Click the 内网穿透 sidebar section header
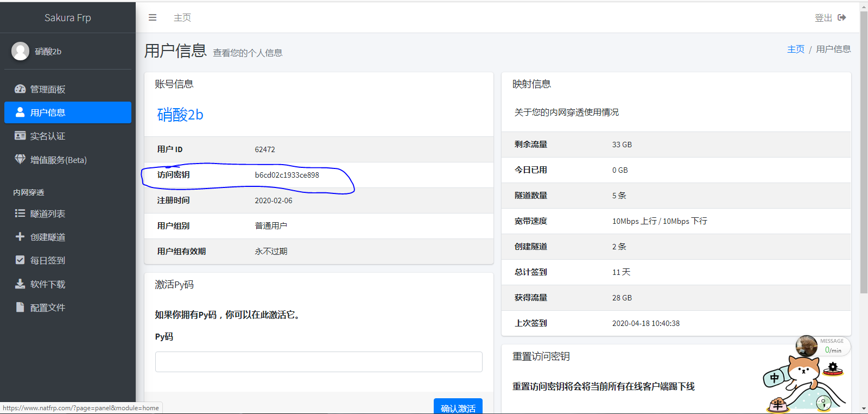 29,192
